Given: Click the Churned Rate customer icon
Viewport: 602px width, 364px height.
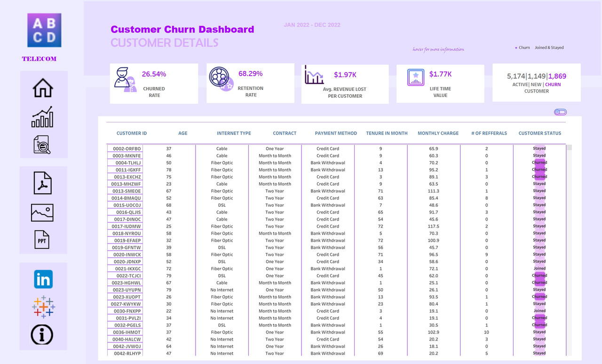Looking at the screenshot, I should point(126,80).
